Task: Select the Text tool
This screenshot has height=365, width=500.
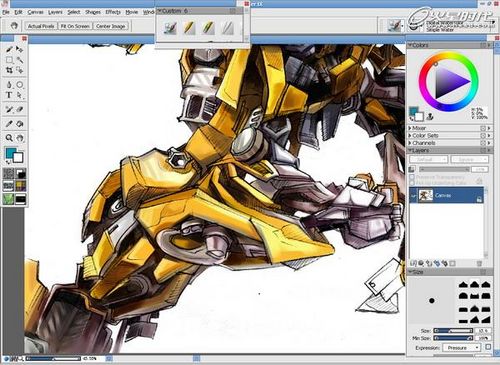Action: tap(9, 95)
